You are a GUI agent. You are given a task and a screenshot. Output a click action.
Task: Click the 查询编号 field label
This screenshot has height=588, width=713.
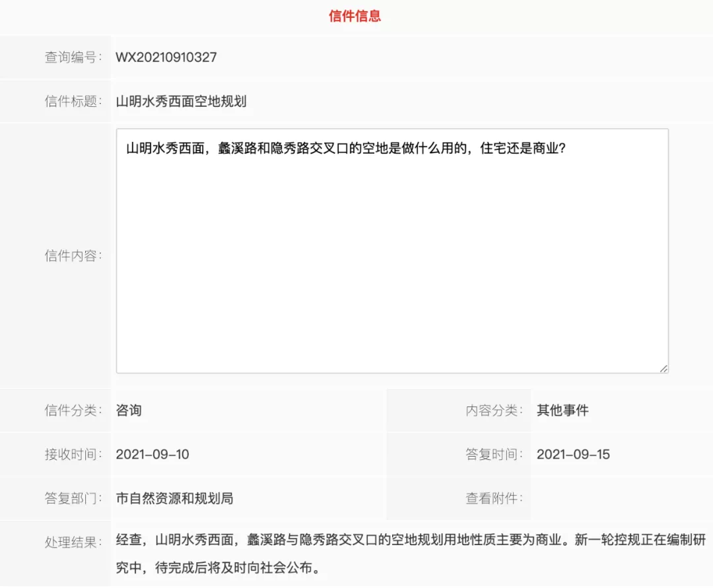[73, 57]
